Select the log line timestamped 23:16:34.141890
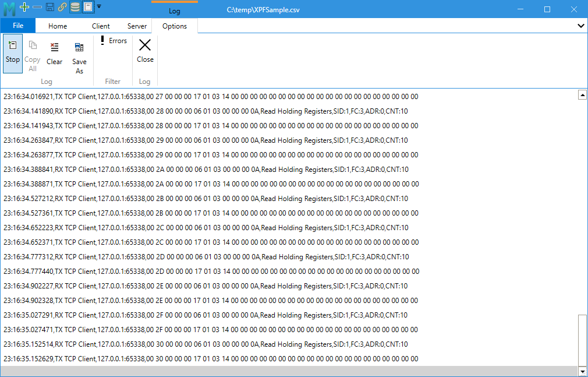Viewport: 588px width, 377px height. (x=206, y=111)
